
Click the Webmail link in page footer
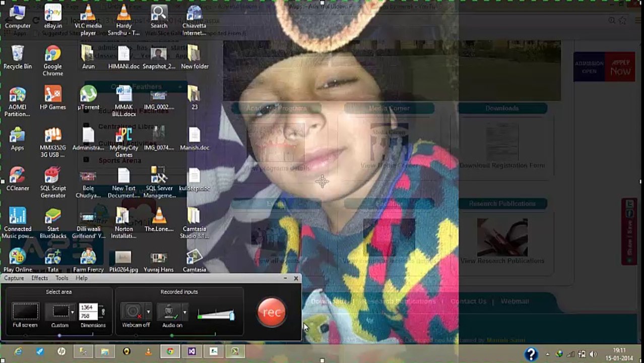514,301
